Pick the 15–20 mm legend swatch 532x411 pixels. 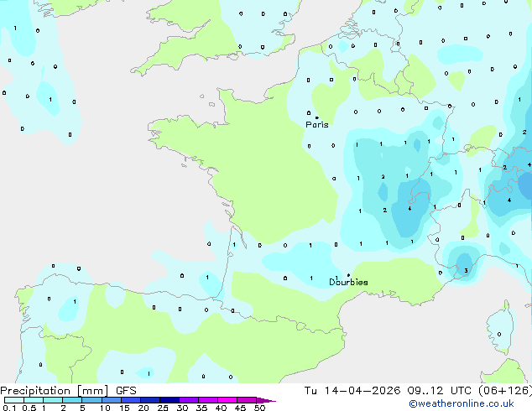click(x=130, y=400)
